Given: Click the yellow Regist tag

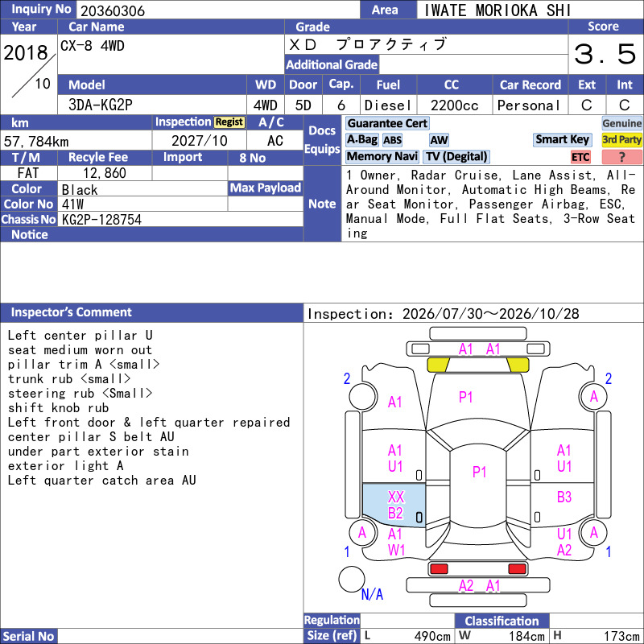Looking at the screenshot, I should (x=229, y=122).
